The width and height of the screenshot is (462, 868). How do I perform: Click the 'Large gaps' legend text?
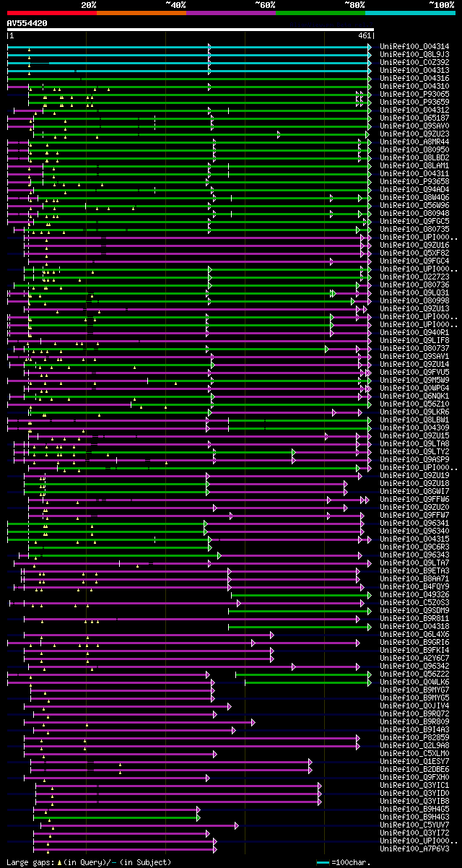(29, 862)
